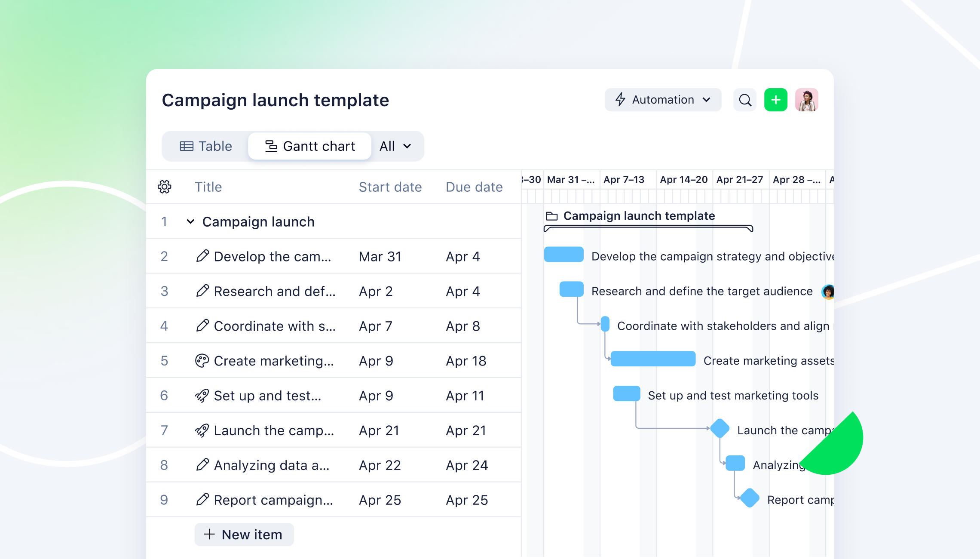Click the folder icon beside Campaign launch template
Viewport: 980px width, 559px height.
[x=551, y=215]
